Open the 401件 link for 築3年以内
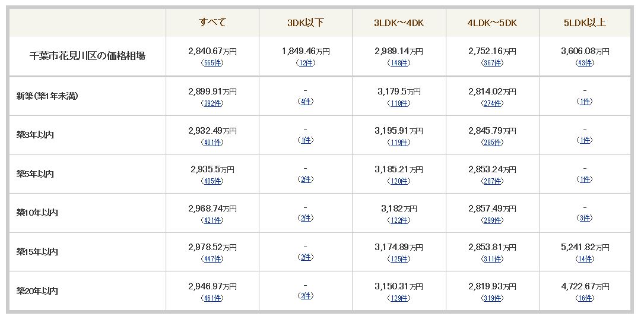 (212, 143)
